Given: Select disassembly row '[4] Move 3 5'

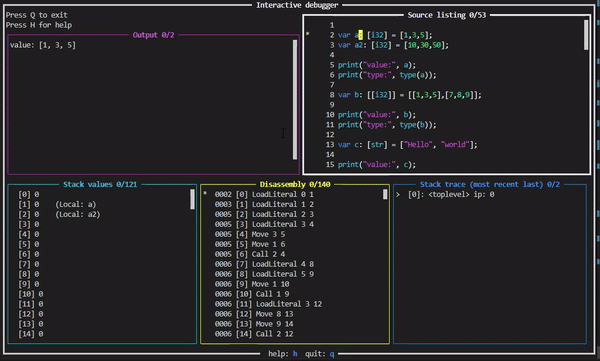Looking at the screenshot, I should [250, 234].
